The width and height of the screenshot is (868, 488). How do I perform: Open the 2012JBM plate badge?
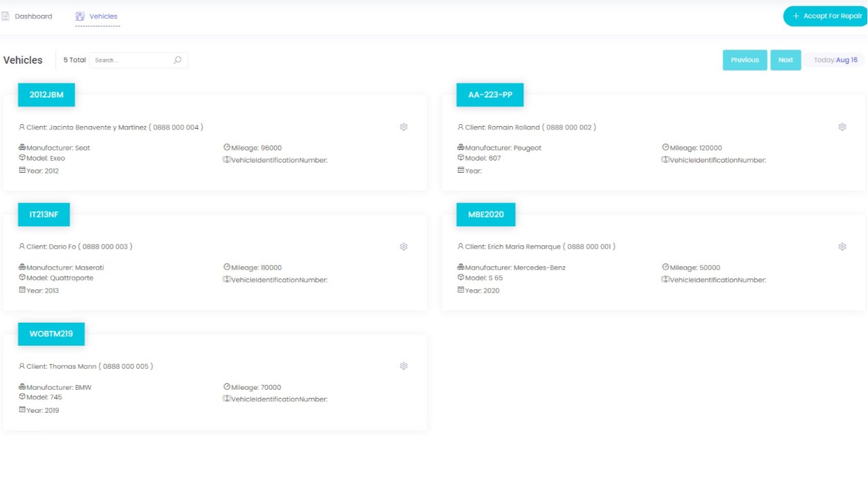click(46, 95)
